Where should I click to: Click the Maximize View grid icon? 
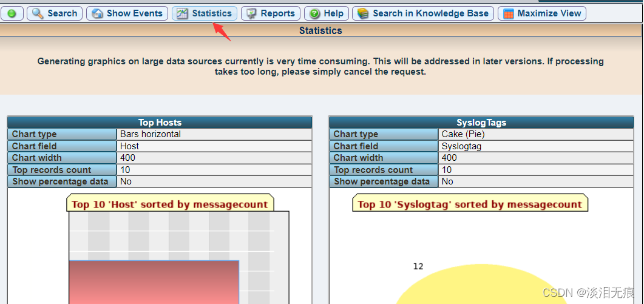coord(509,13)
